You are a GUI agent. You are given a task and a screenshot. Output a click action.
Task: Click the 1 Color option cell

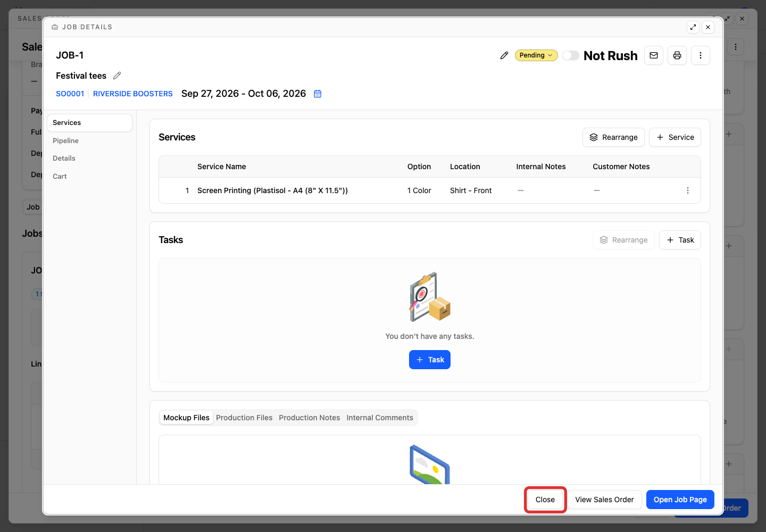pos(419,190)
